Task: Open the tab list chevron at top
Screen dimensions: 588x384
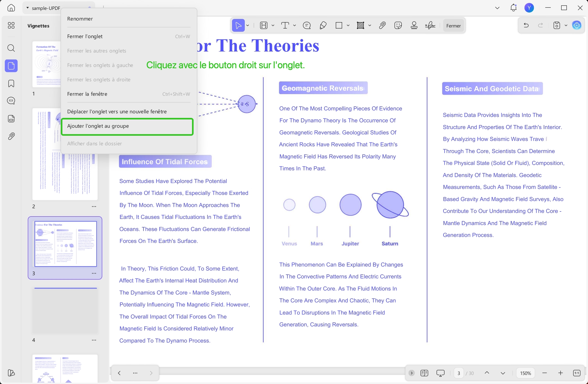Action: [x=497, y=8]
